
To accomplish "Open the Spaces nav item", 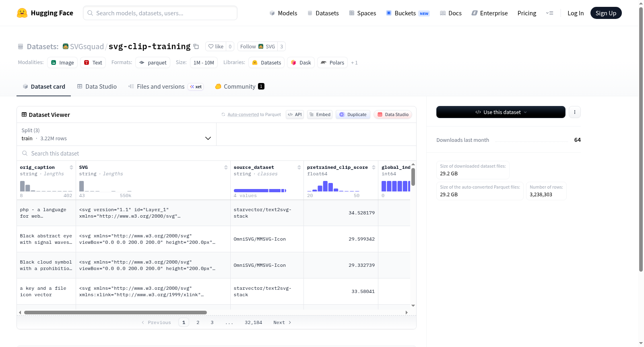I will pos(363,13).
